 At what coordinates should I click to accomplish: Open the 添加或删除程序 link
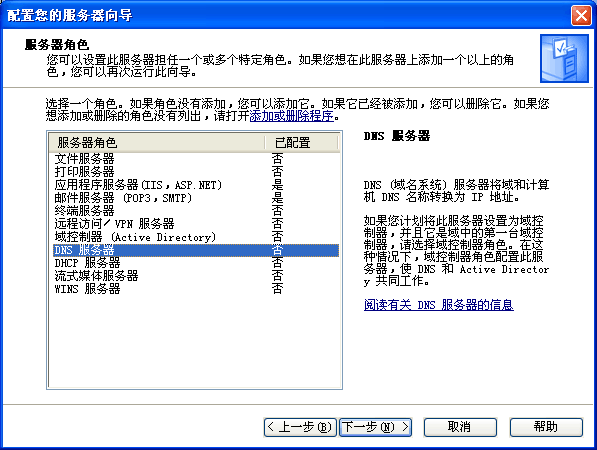pyautogui.click(x=292, y=116)
